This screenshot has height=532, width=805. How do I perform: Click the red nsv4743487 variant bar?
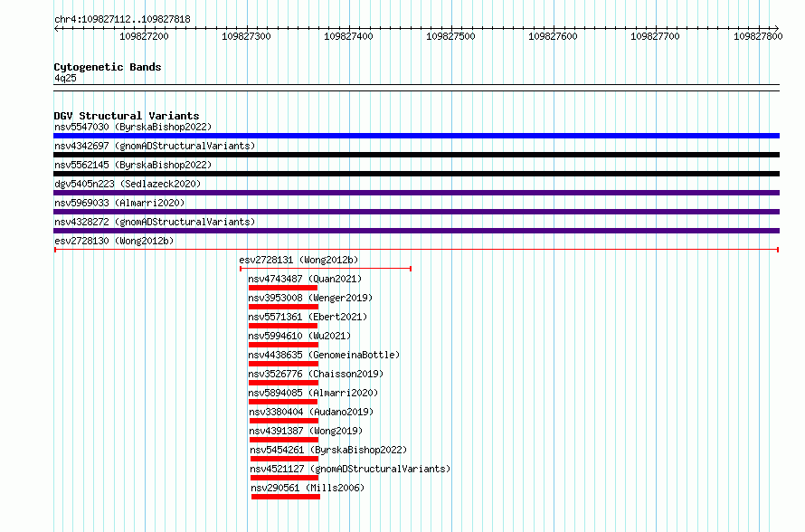pos(283,288)
